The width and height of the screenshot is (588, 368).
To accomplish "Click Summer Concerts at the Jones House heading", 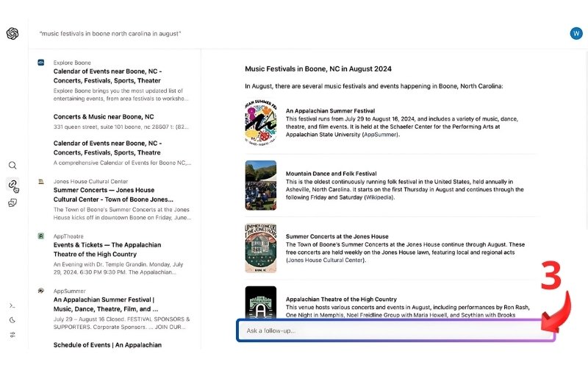I will click(x=337, y=236).
